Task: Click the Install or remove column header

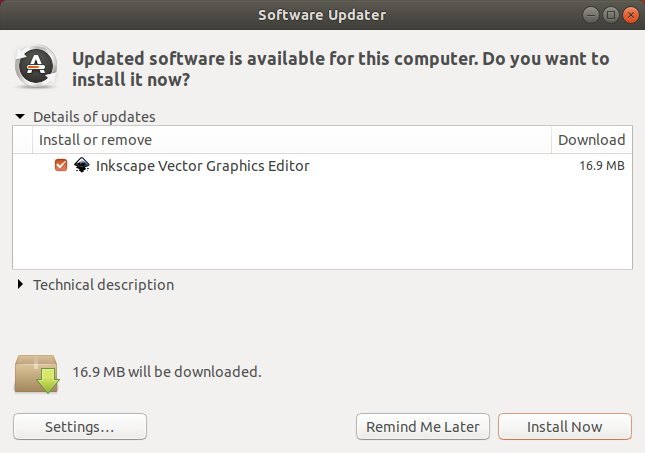Action: 95,140
